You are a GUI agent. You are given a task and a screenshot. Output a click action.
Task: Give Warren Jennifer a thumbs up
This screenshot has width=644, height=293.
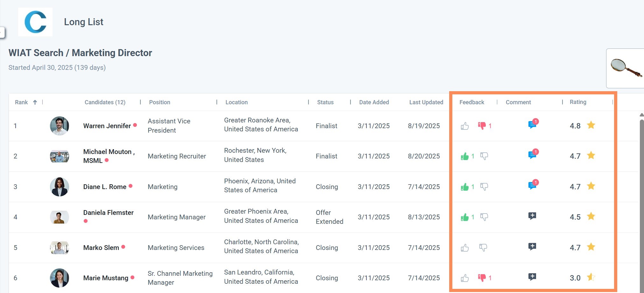pos(465,126)
